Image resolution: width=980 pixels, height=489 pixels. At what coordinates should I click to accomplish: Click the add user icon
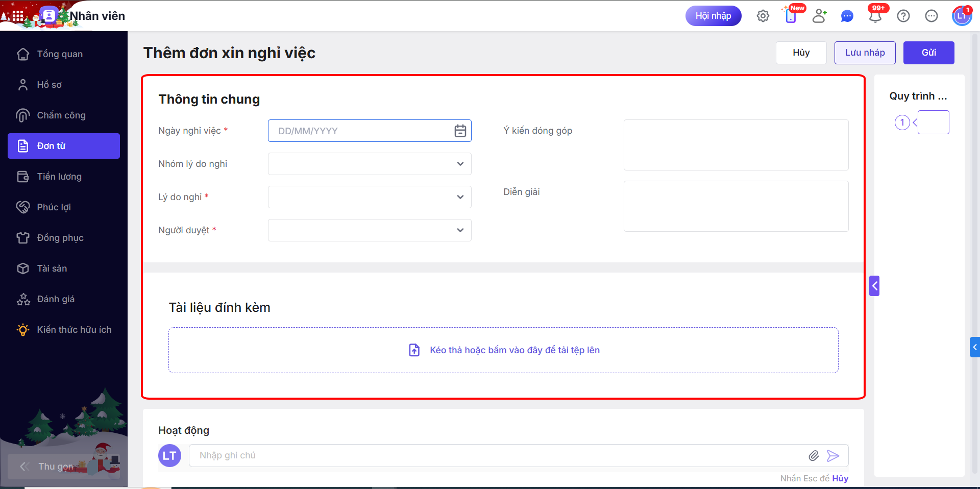[x=819, y=16]
